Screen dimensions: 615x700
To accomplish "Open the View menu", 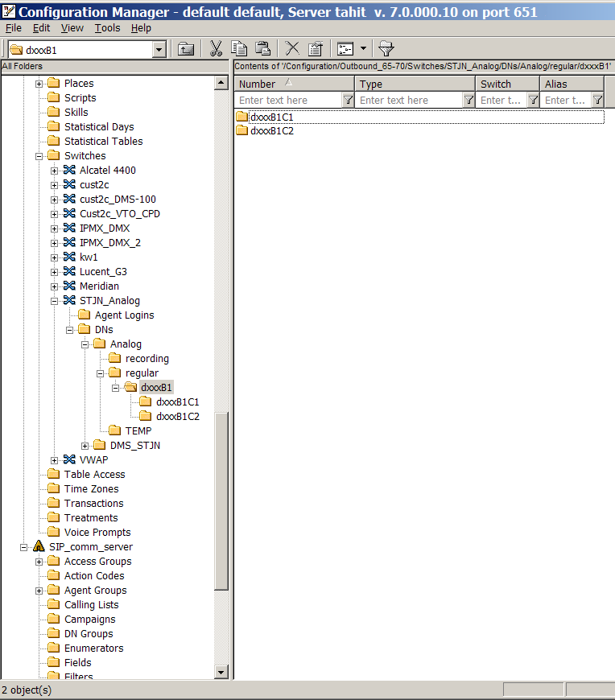I will 72,27.
